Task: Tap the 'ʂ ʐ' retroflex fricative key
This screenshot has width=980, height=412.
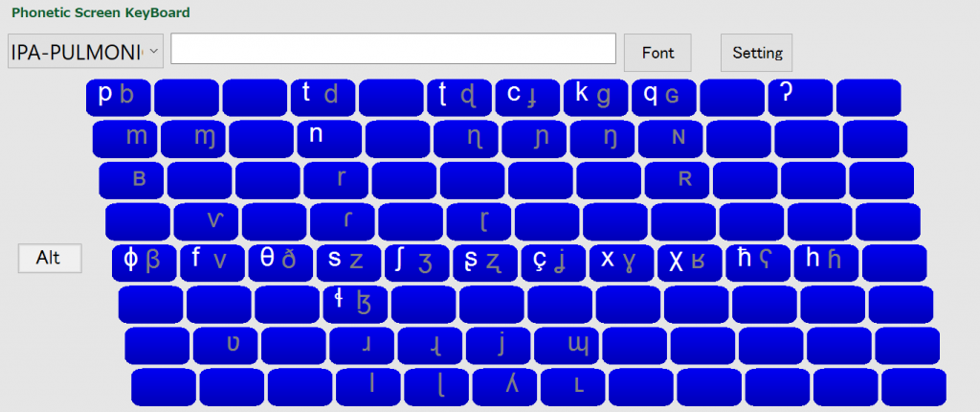Action: click(485, 263)
